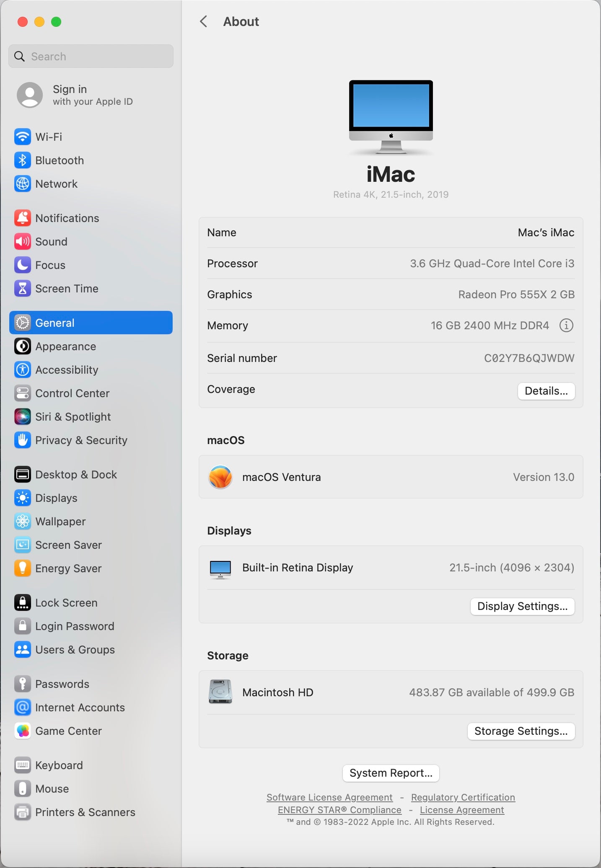Select the Network globe icon
This screenshot has width=601, height=868.
pos(23,183)
